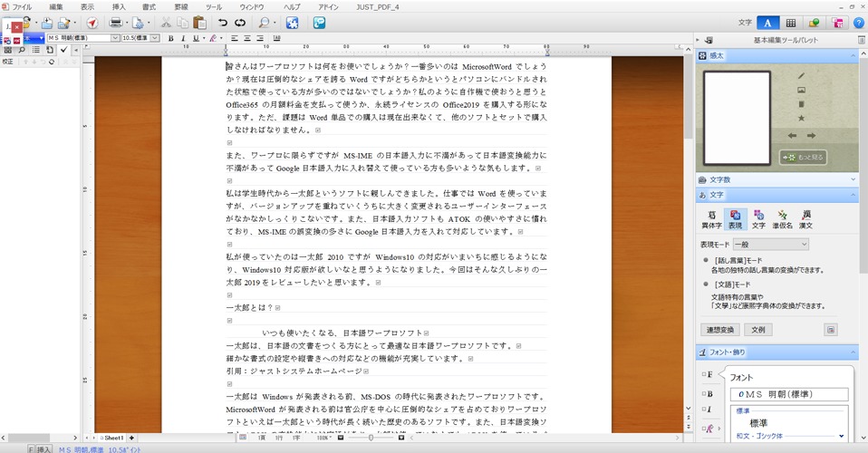Click the magnifier zoom icon
Viewport: 868px width, 453px height.
[264, 23]
